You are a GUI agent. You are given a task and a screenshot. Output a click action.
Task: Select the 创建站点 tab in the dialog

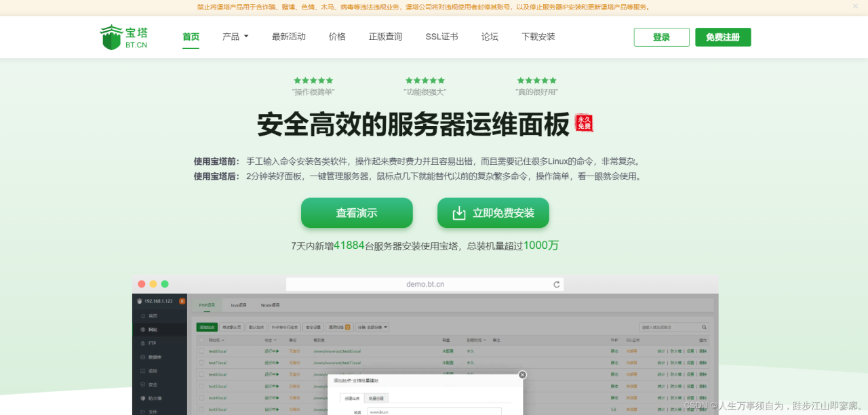[352, 399]
